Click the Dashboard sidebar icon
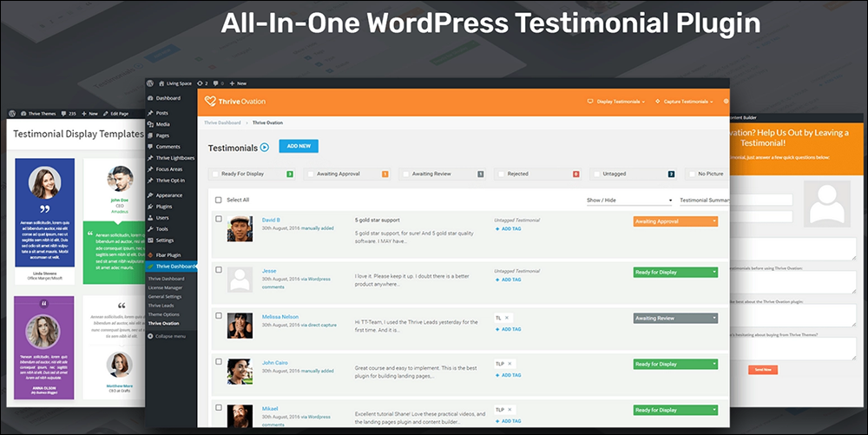 (x=150, y=98)
